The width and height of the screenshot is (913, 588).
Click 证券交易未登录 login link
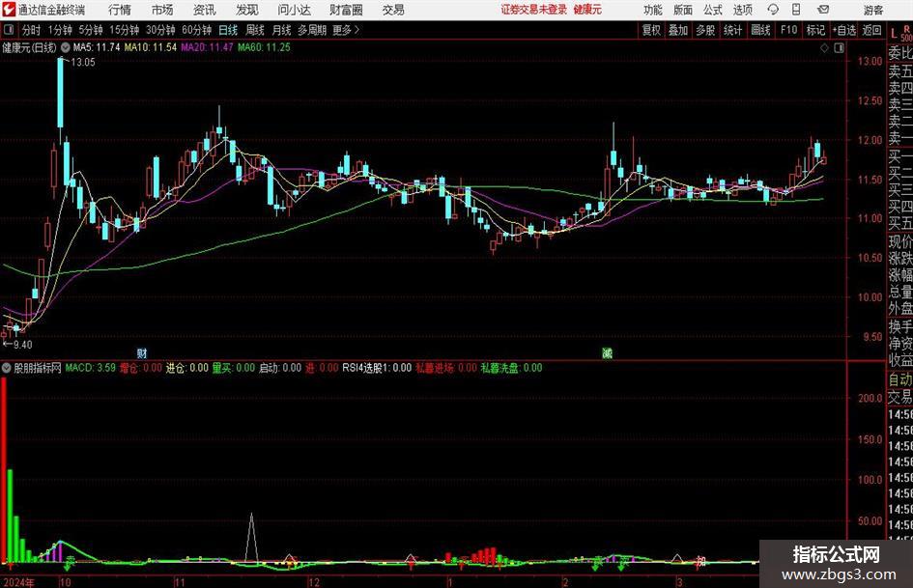(534, 10)
